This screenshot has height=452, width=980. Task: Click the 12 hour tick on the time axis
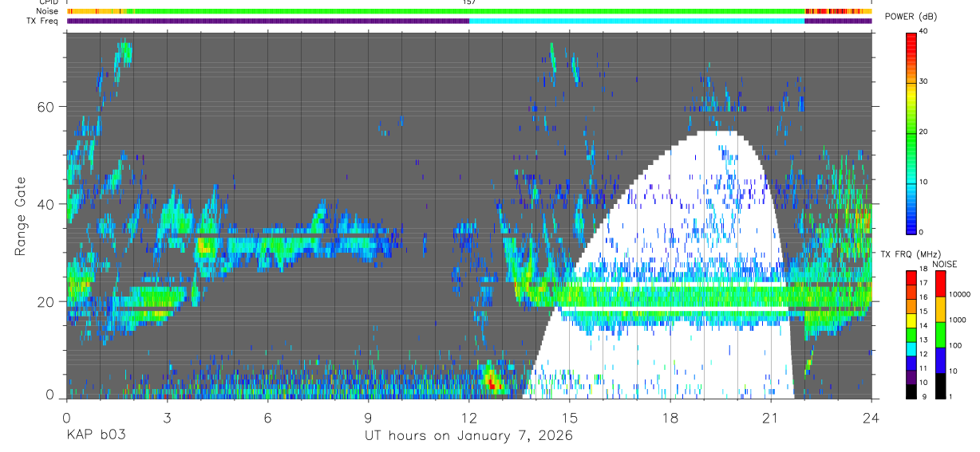point(468,417)
